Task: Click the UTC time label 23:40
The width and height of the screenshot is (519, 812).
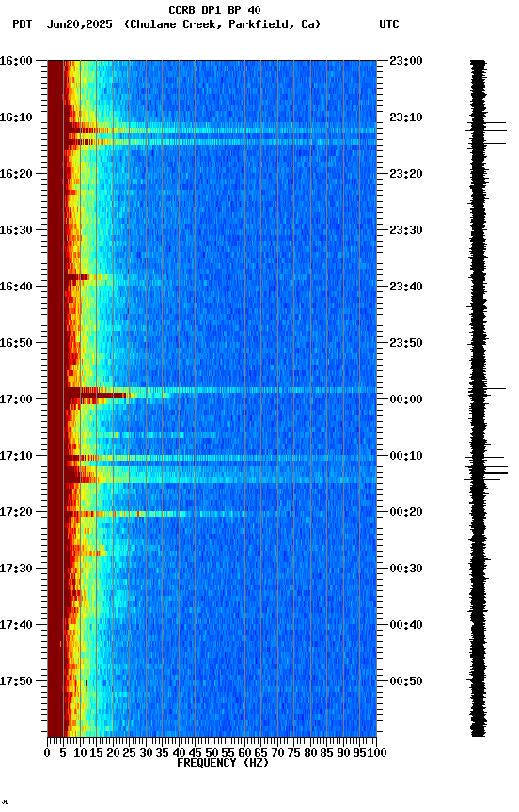Action: click(x=406, y=287)
